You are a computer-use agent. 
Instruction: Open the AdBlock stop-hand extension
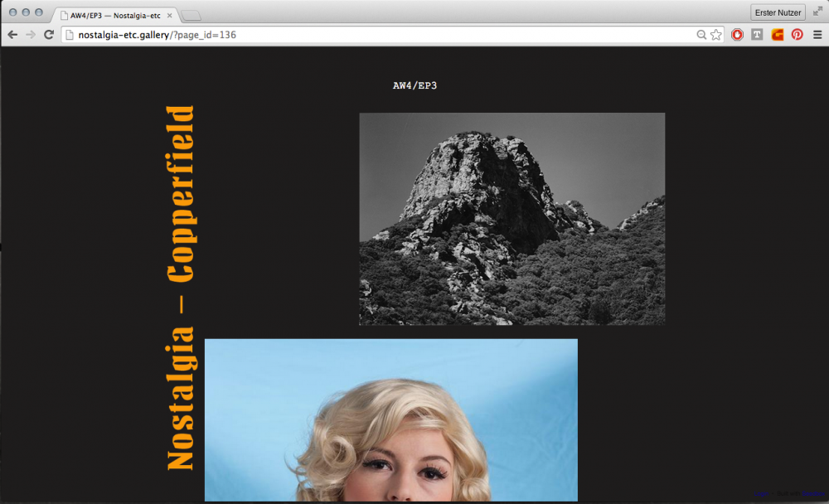click(737, 35)
